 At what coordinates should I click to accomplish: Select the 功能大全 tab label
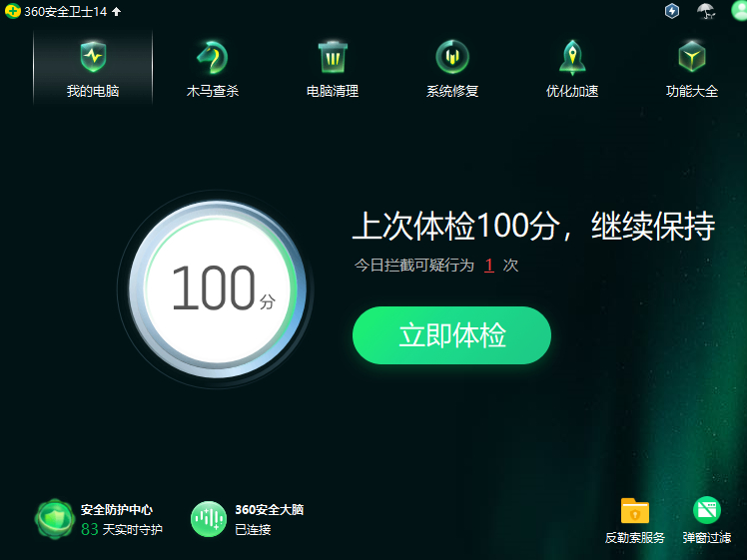coord(692,91)
